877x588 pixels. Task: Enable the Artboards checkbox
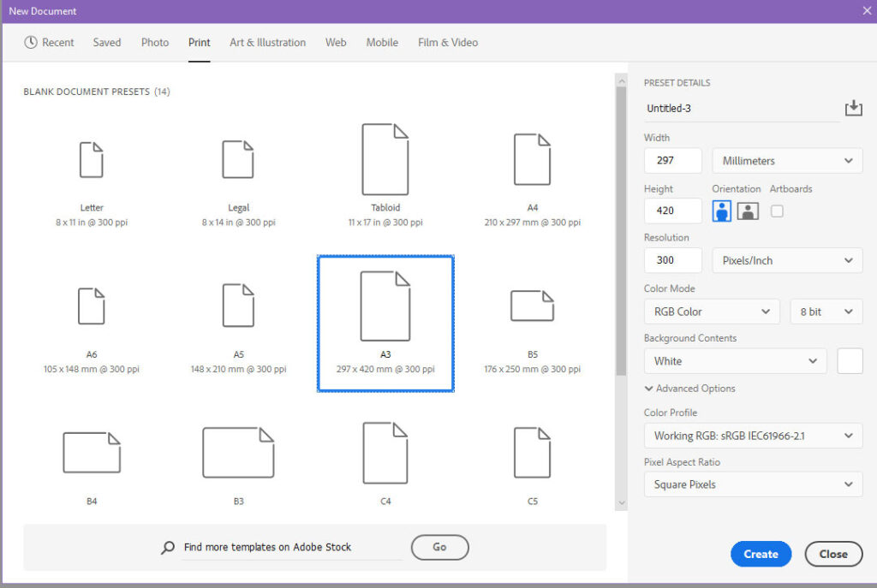[x=777, y=211]
